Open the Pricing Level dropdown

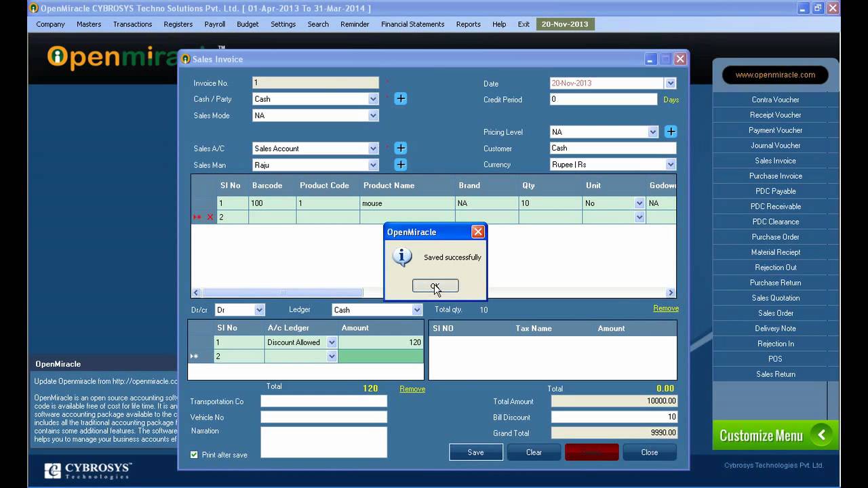[653, 132]
